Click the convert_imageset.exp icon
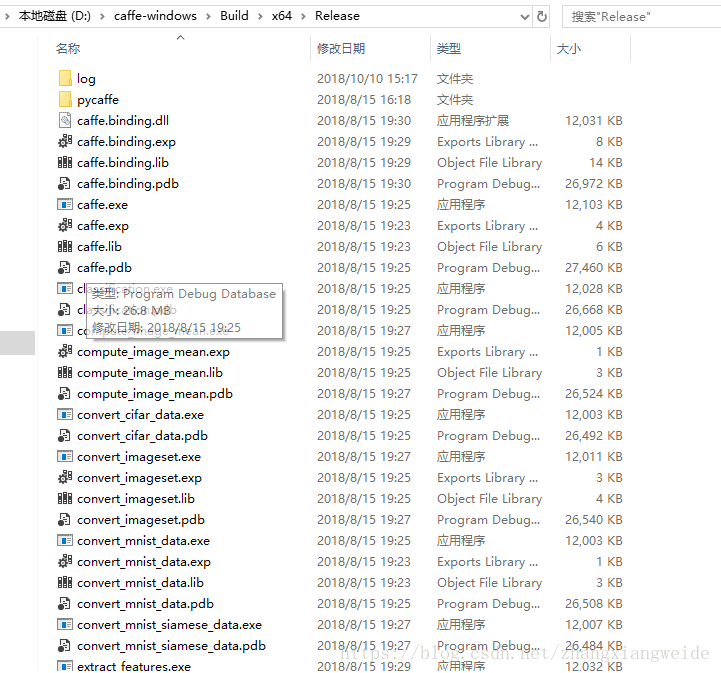This screenshot has height=673, width=721. [x=65, y=478]
